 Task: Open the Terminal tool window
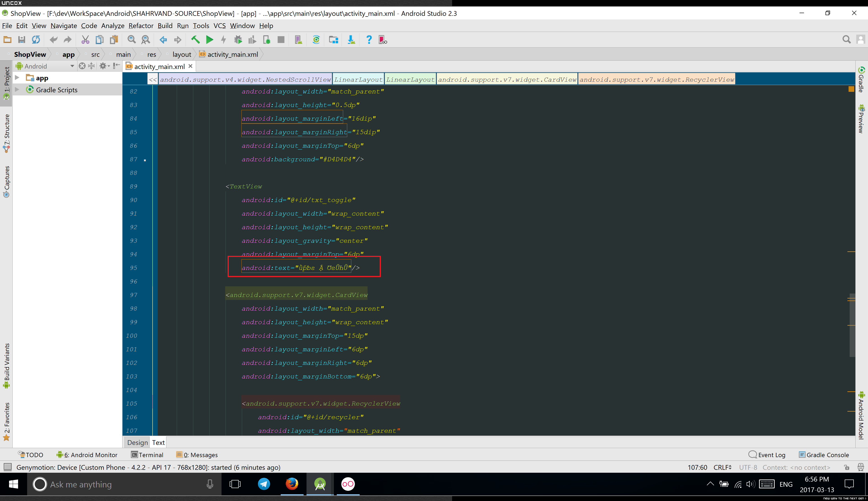[147, 455]
